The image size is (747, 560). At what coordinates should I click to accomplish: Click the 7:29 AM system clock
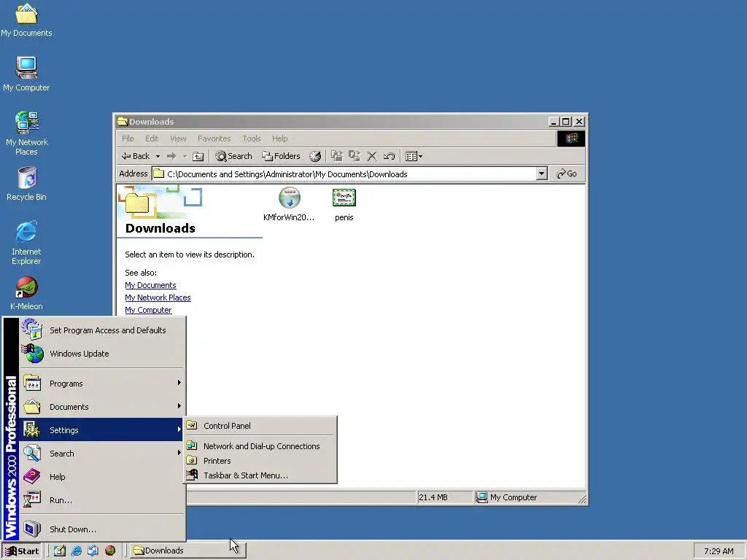tap(719, 551)
